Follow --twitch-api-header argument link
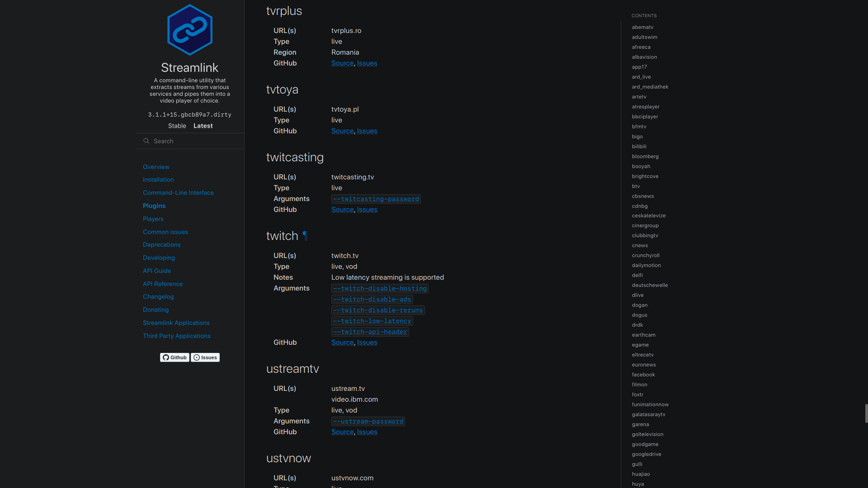 pos(370,332)
